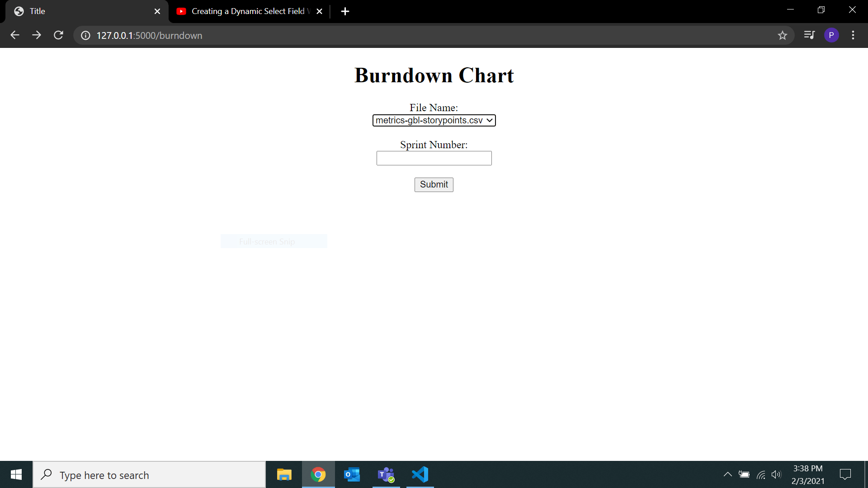This screenshot has width=868, height=488.
Task: Open the Chrome customize menu
Action: (854, 35)
